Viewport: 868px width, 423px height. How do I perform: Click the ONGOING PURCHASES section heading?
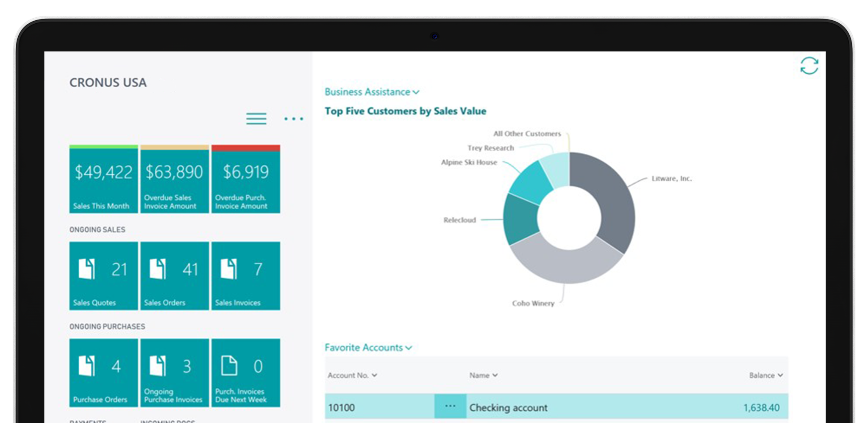pos(107,326)
